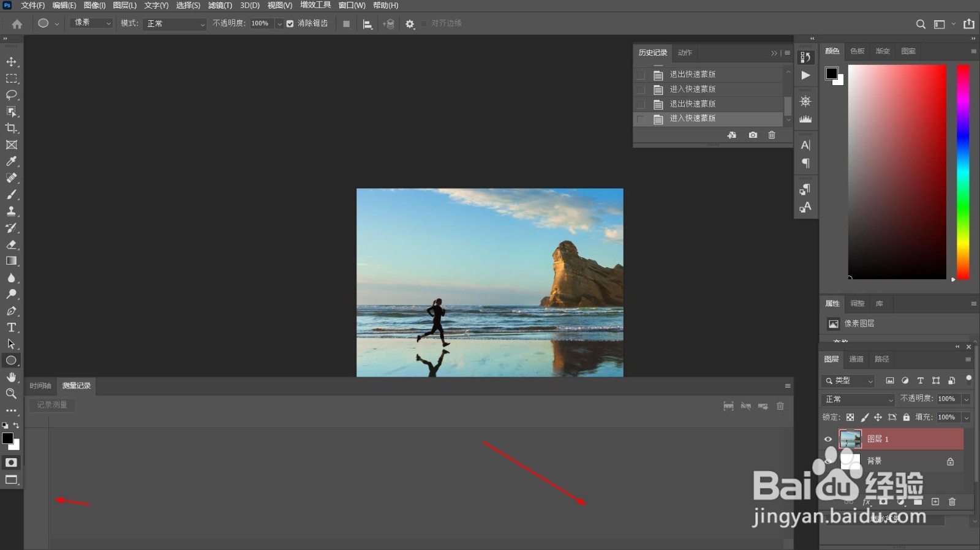The image size is (980, 550).
Task: Pick a color in the red color field
Action: [897, 172]
